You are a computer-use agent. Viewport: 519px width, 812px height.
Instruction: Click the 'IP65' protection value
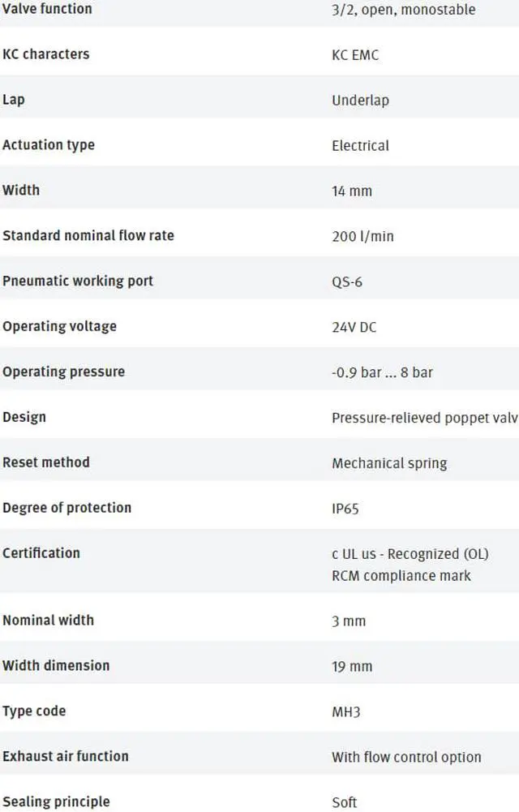pos(345,509)
